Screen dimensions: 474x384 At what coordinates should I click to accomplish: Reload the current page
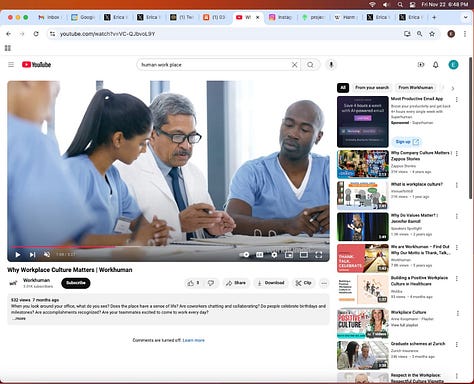pos(36,34)
